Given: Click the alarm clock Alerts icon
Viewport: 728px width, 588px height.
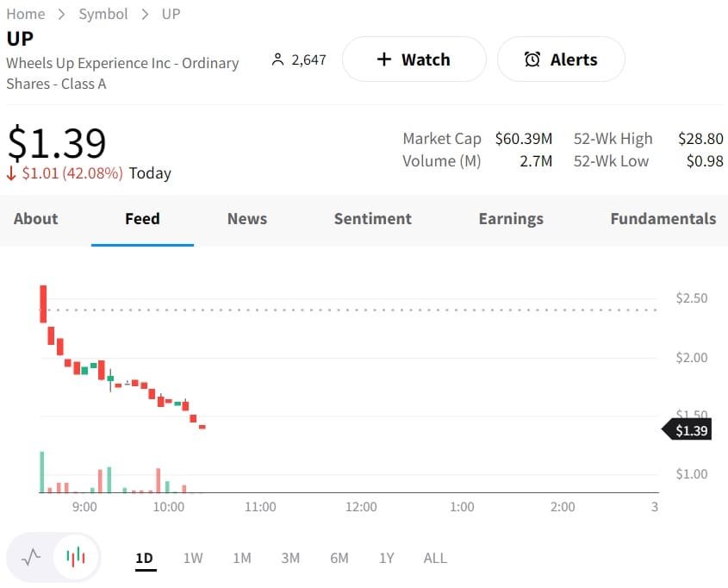Looking at the screenshot, I should click(532, 59).
